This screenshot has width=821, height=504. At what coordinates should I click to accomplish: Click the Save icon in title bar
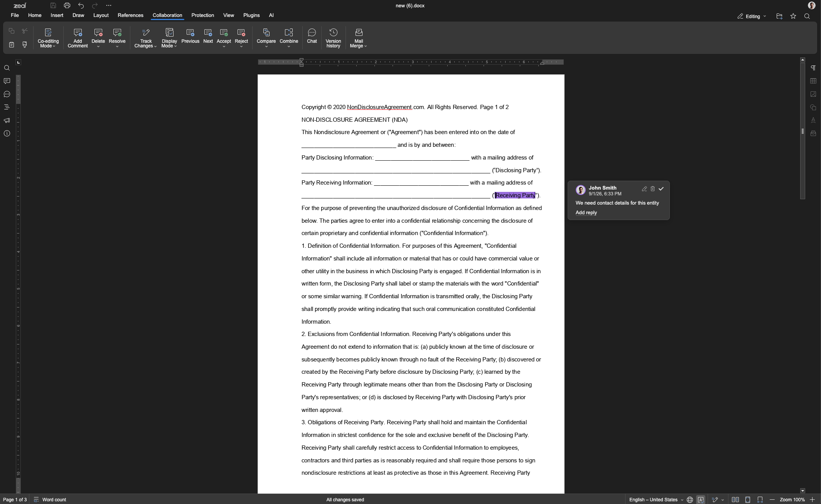pos(53,5)
